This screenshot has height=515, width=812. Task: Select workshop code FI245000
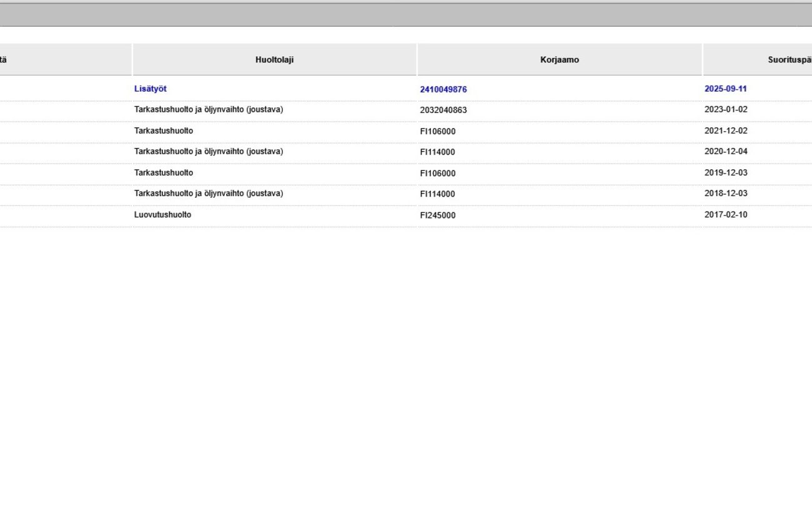(438, 215)
